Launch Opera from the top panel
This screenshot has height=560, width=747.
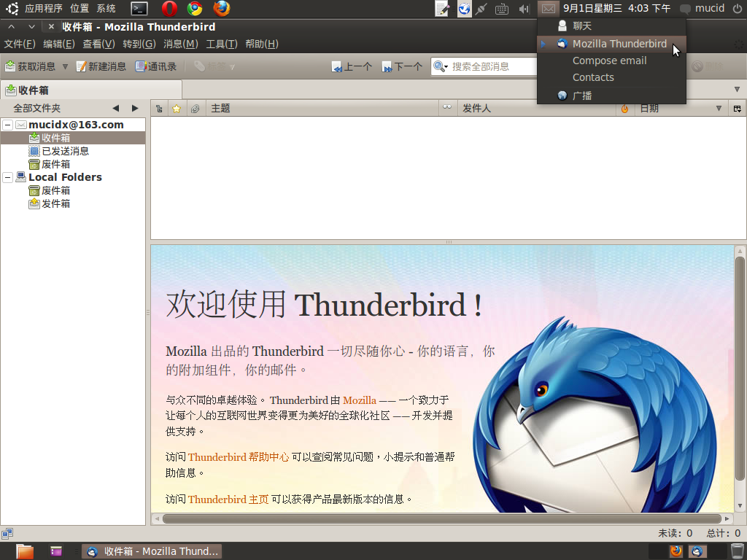pos(169,9)
